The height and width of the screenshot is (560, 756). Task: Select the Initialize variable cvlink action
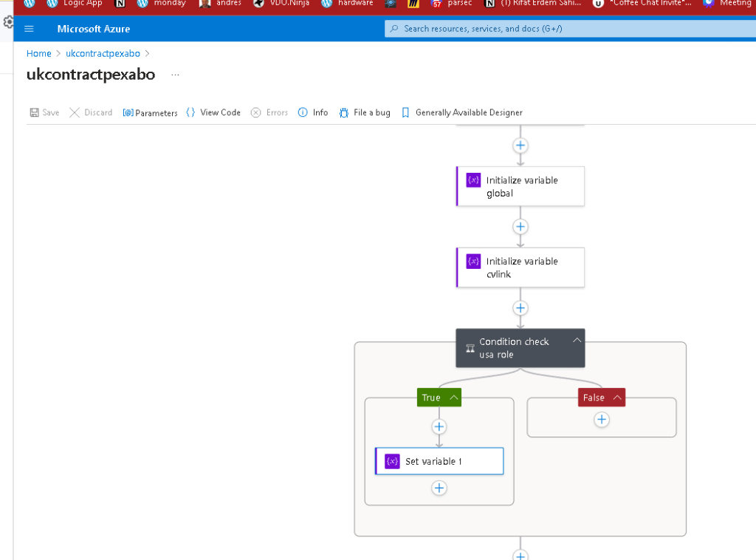click(520, 267)
